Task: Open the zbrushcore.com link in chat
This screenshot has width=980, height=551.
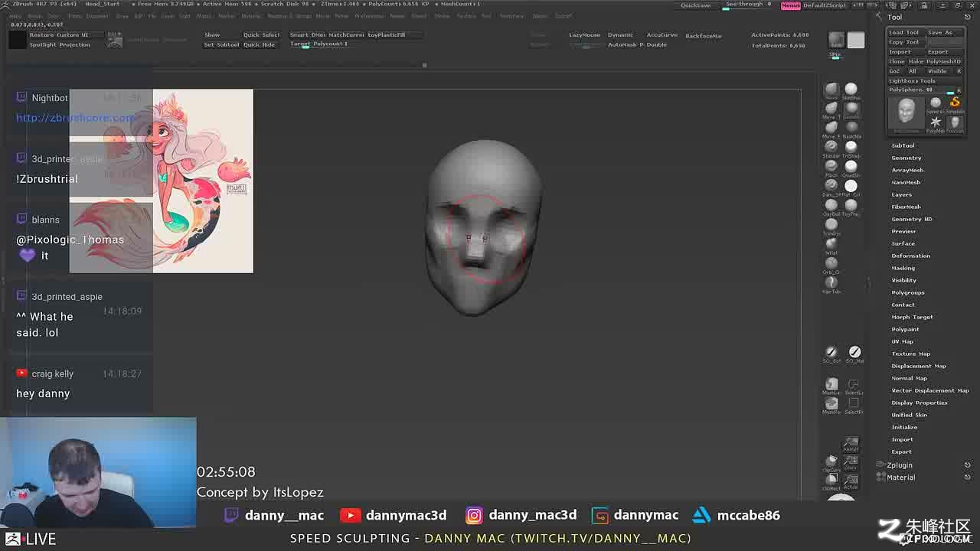Action: 75,118
